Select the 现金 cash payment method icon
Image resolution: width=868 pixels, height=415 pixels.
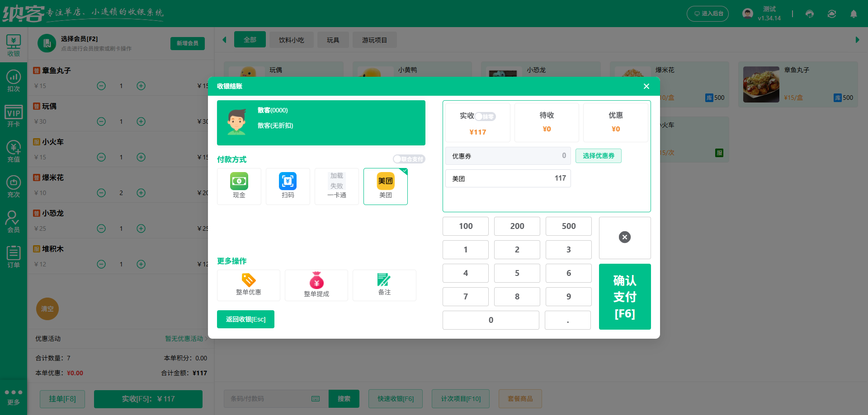pyautogui.click(x=239, y=186)
